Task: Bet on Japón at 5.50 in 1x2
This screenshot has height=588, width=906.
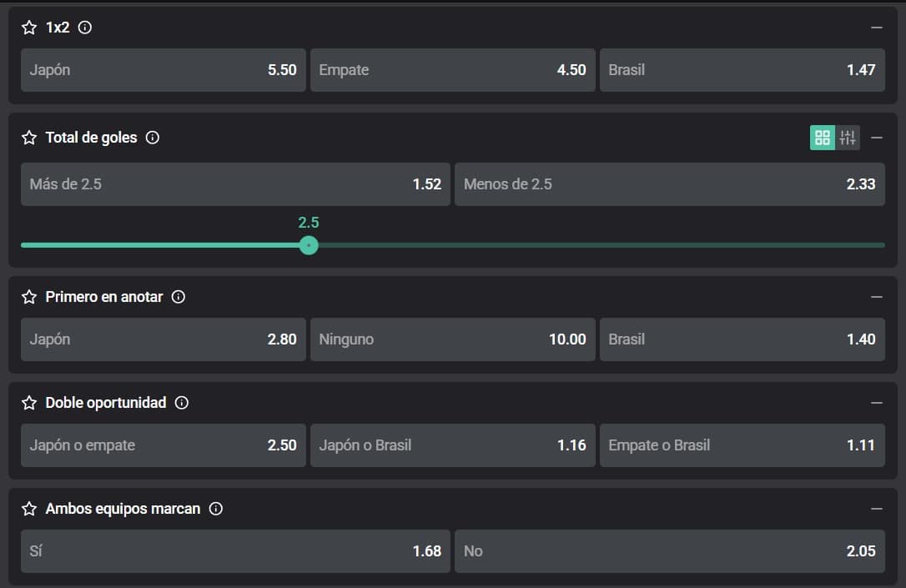Action: pyautogui.click(x=164, y=70)
